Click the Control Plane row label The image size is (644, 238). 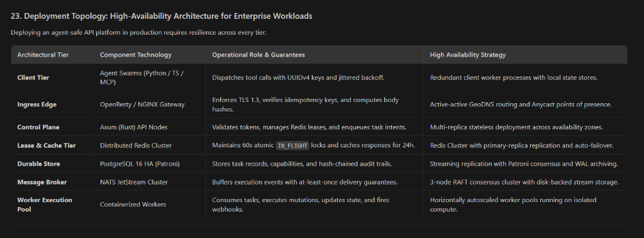pyautogui.click(x=38, y=127)
